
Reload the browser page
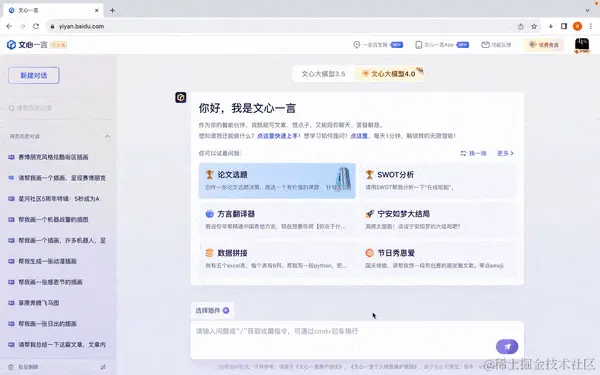pyautogui.click(x=36, y=26)
